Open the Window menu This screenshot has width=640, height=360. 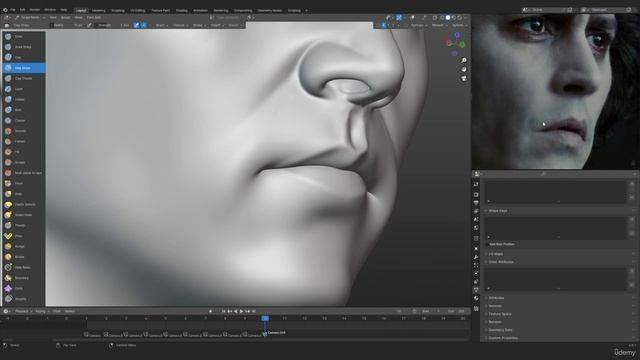[x=50, y=10]
